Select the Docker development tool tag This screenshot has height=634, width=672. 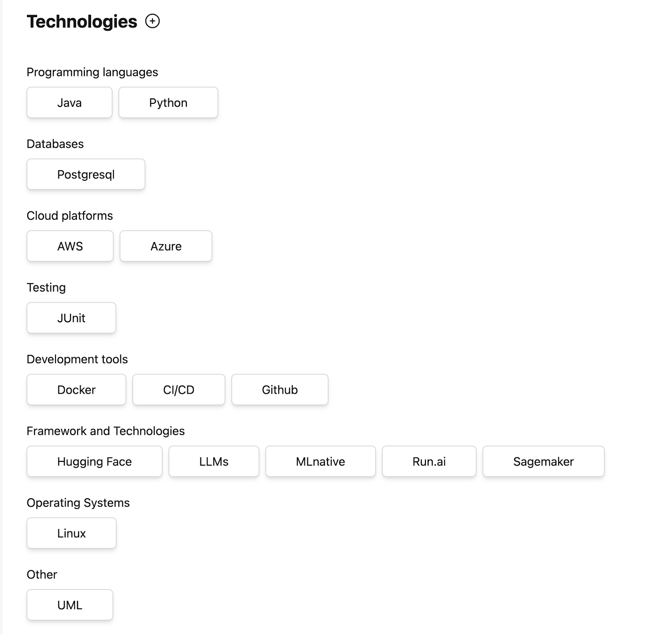click(x=76, y=390)
